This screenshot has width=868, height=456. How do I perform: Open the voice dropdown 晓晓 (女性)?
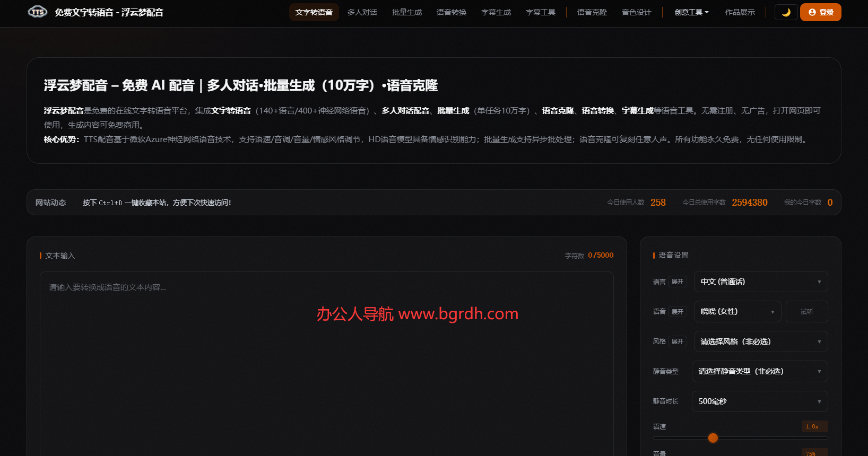click(737, 311)
